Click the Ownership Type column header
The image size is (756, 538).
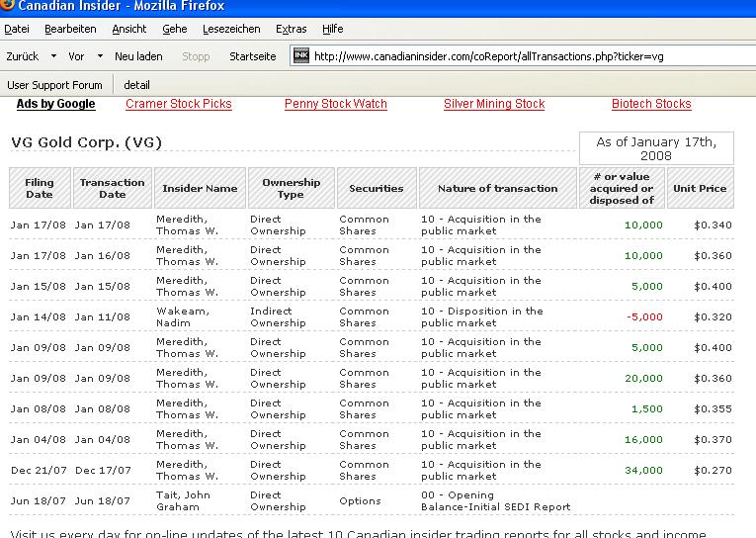point(292,188)
